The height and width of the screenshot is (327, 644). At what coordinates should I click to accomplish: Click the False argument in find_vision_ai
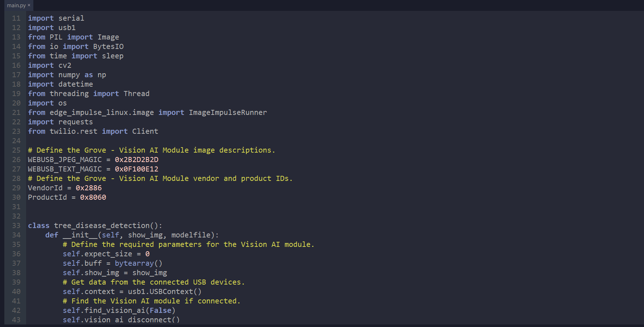[161, 310]
